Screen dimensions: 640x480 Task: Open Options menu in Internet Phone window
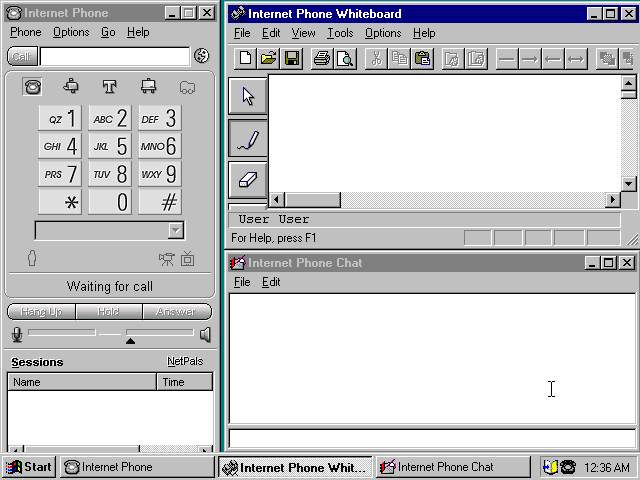tap(71, 32)
